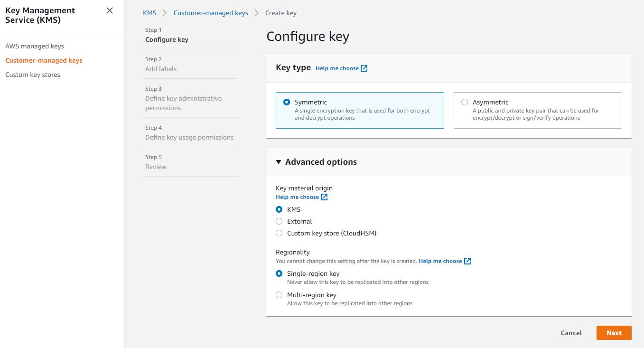Click the external link icon beside Regionality Help me choose

click(x=467, y=261)
